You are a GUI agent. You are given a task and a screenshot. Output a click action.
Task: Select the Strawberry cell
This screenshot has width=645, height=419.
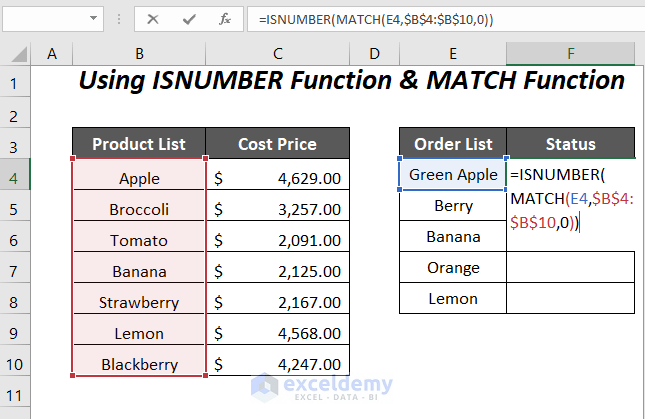click(x=139, y=302)
